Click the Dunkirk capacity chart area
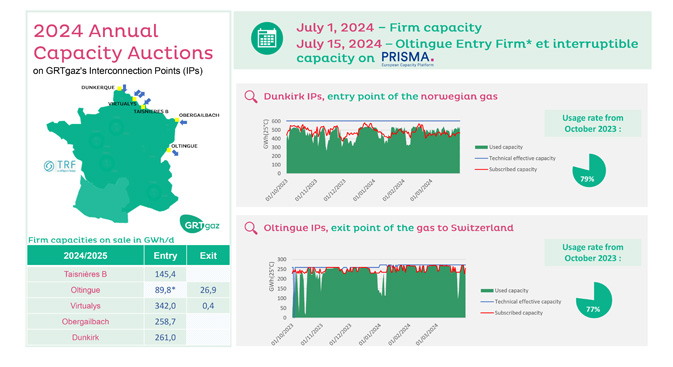This screenshot has width=673, height=367. (x=373, y=147)
